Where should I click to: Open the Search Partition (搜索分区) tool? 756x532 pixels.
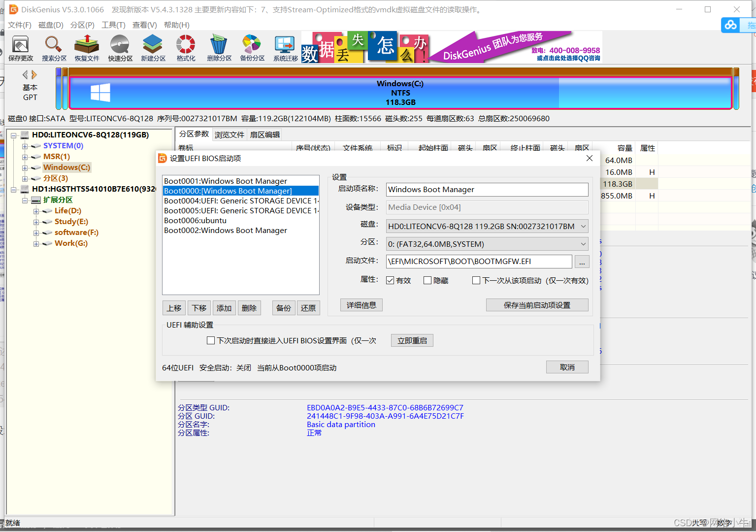(54, 48)
